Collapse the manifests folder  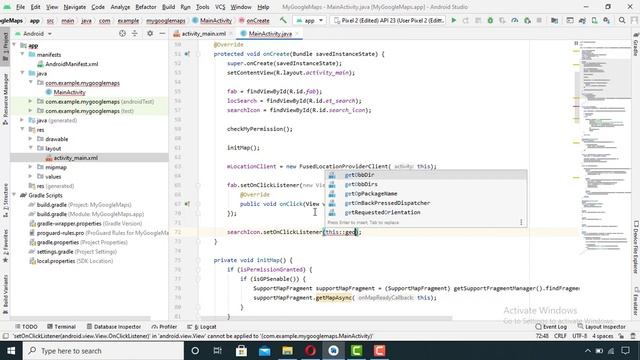click(x=23, y=54)
